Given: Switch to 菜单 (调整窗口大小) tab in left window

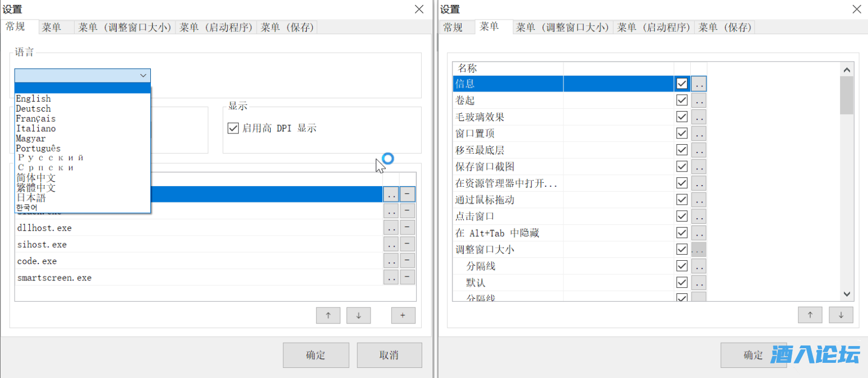Looking at the screenshot, I should (124, 27).
